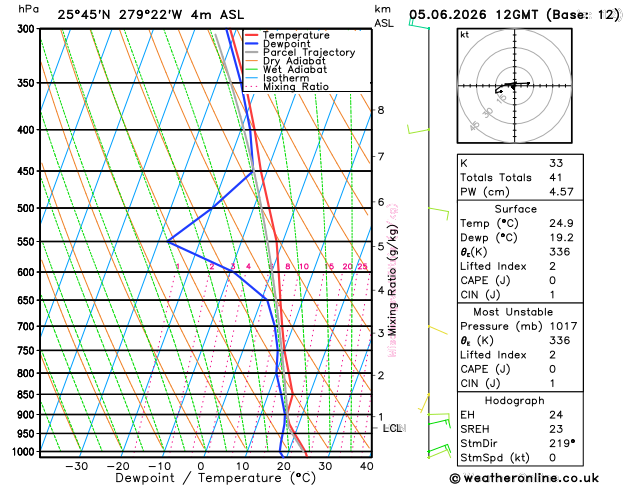Click the 'Dry Adiabat' legend entry
Image resolution: width=629 pixels, height=486 pixels.
294,61
